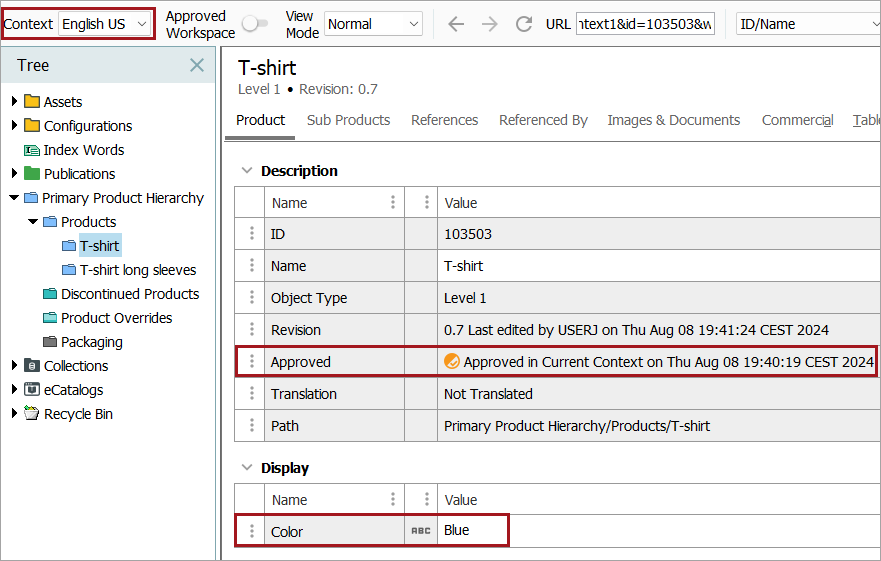881x561 pixels.
Task: Toggle the Approved Workspace switch
Action: coord(255,24)
